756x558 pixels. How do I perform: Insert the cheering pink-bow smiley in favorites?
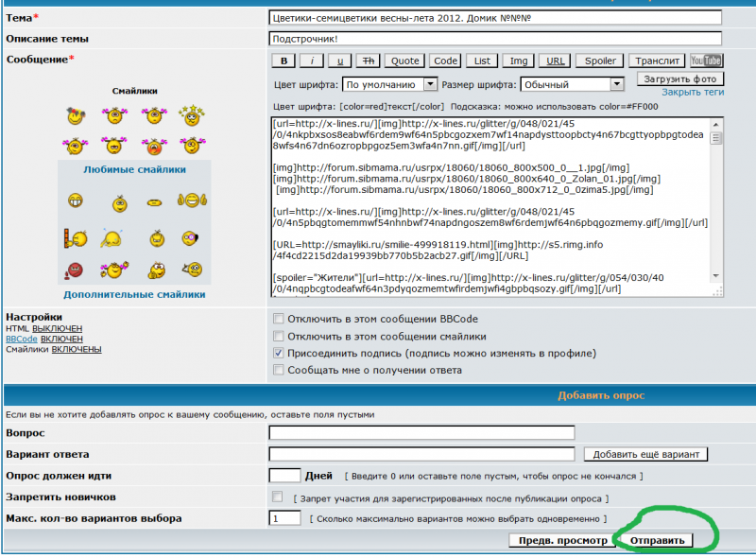114,270
